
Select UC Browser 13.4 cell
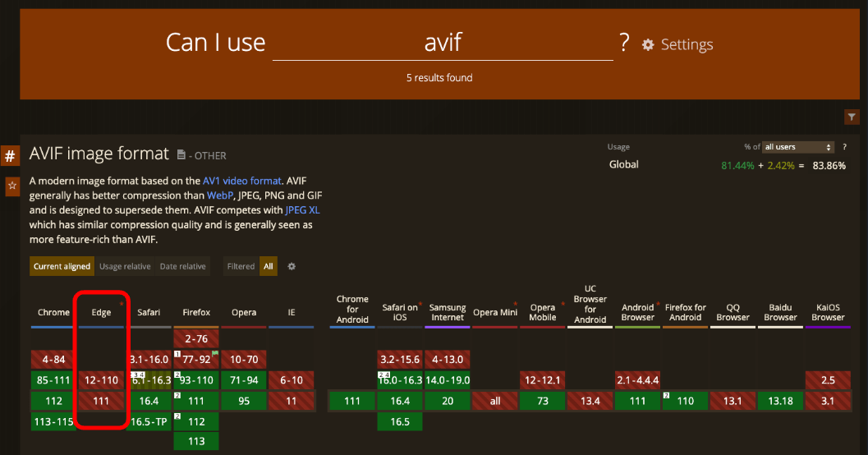(x=590, y=401)
